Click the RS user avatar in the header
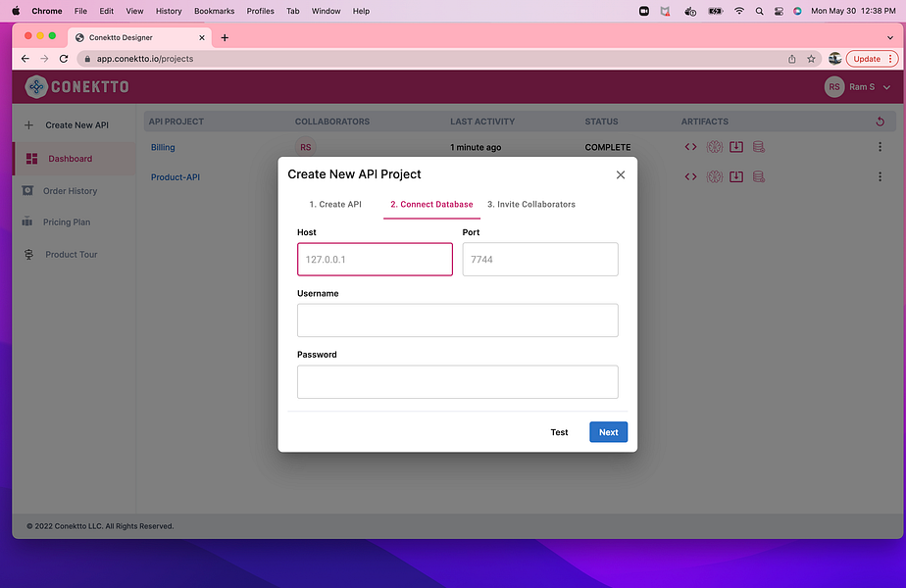The image size is (906, 588). (833, 86)
